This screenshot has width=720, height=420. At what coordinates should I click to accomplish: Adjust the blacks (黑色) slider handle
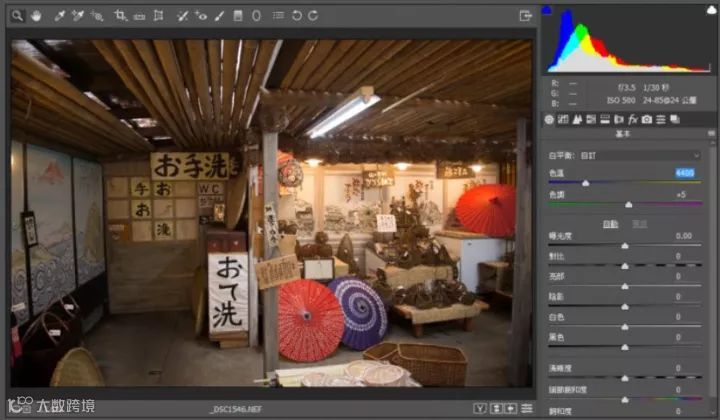click(x=625, y=347)
